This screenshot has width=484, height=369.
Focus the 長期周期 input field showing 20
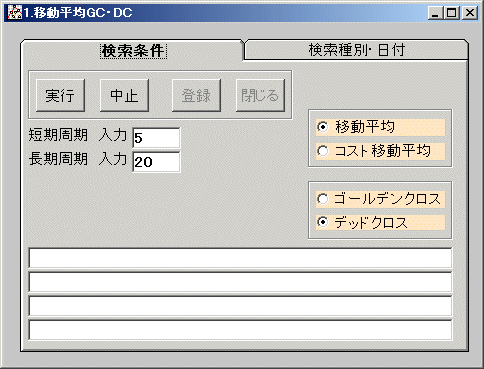[x=156, y=162]
